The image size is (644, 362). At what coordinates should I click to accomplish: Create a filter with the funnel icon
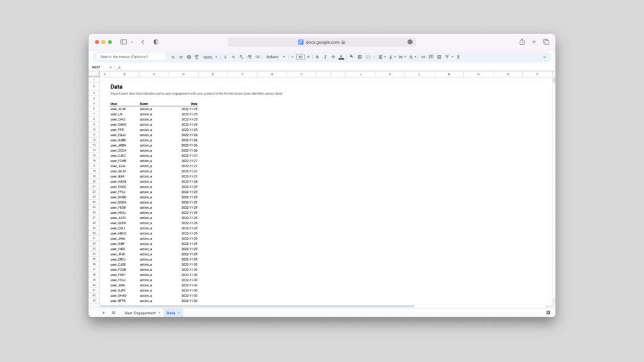[447, 57]
